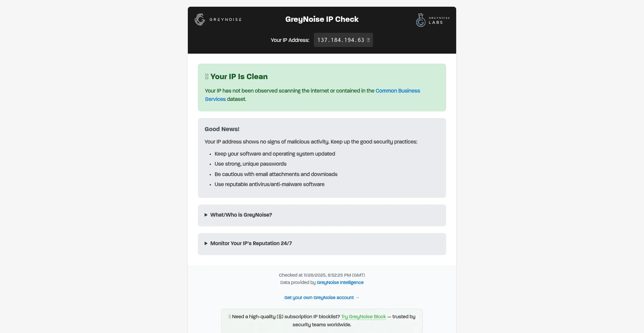Select the 137.184.194.63 IP address text
Image resolution: width=644 pixels, height=333 pixels.
(x=340, y=40)
